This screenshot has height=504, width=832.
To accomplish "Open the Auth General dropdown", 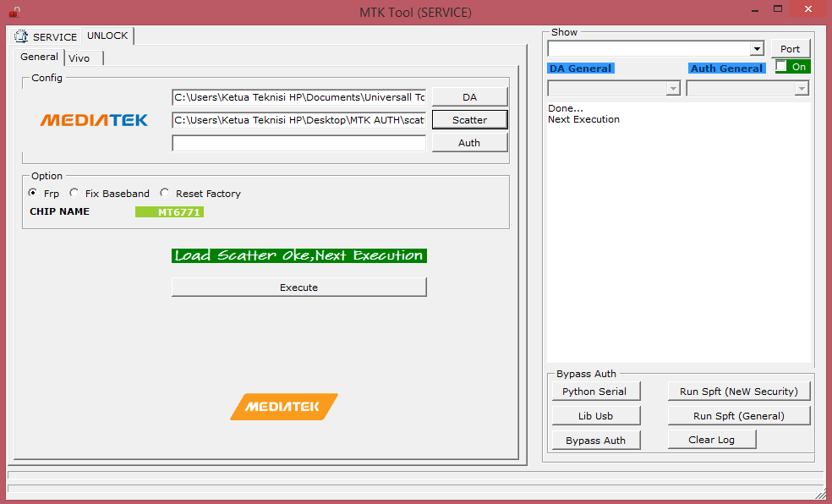I will [x=802, y=88].
